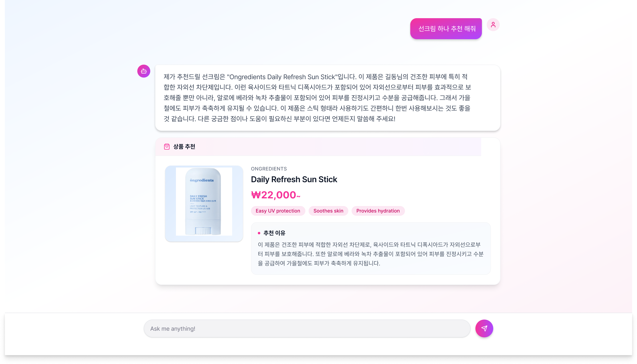Click the '상품 추천' section header
Image resolution: width=637 pixels, height=364 pixels.
click(x=184, y=146)
